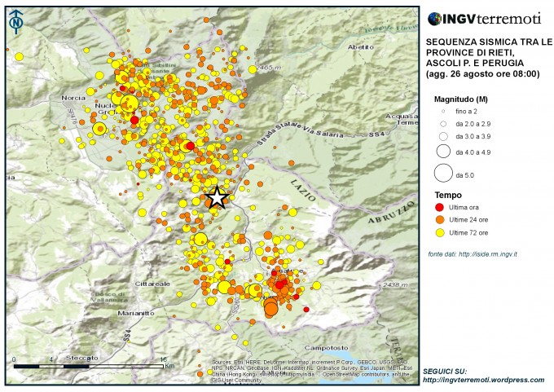Viewport: 554px width, 392px height.
Task: Click the white star epicenter marker
Action: pyautogui.click(x=217, y=197)
